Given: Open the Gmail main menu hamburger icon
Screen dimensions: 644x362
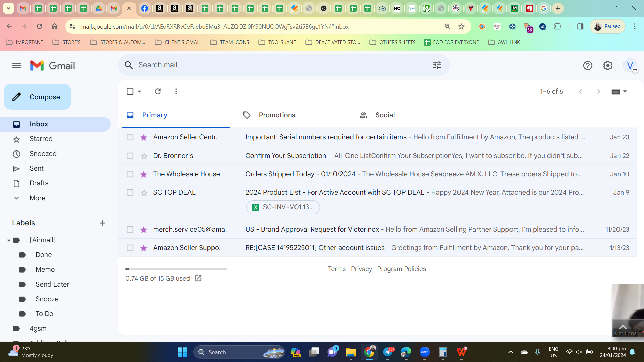Looking at the screenshot, I should (x=16, y=66).
